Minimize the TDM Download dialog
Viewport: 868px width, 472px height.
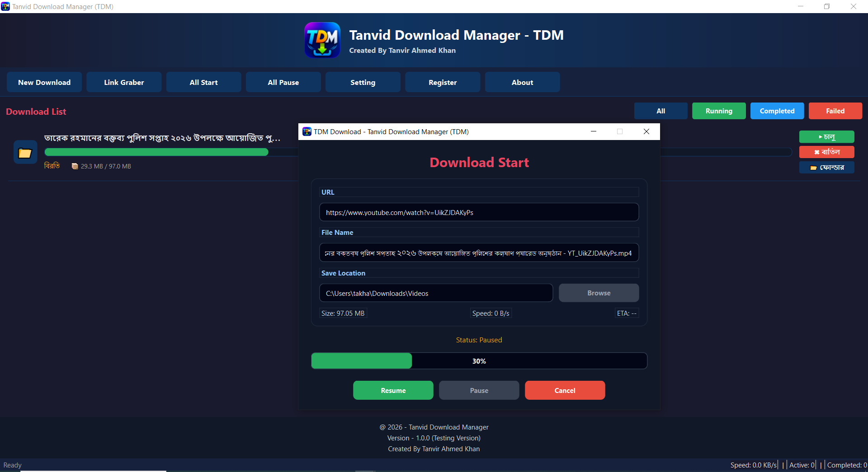[x=594, y=131]
